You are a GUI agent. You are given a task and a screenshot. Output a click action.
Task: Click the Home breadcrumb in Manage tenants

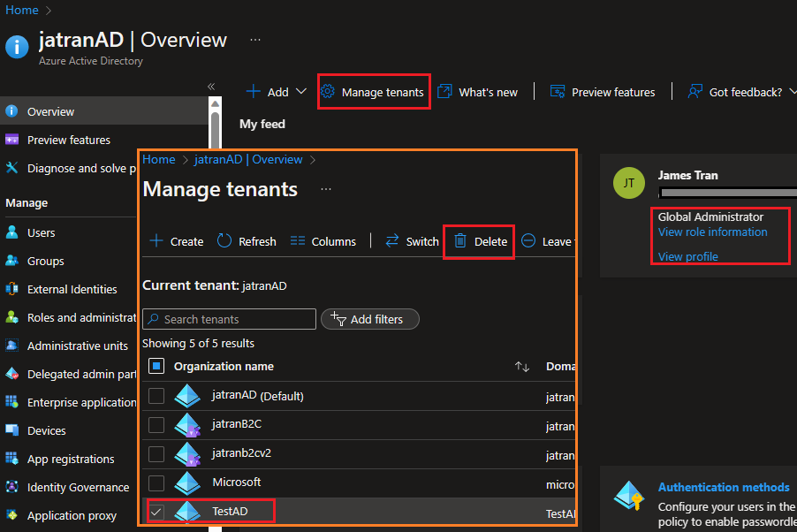tap(158, 159)
